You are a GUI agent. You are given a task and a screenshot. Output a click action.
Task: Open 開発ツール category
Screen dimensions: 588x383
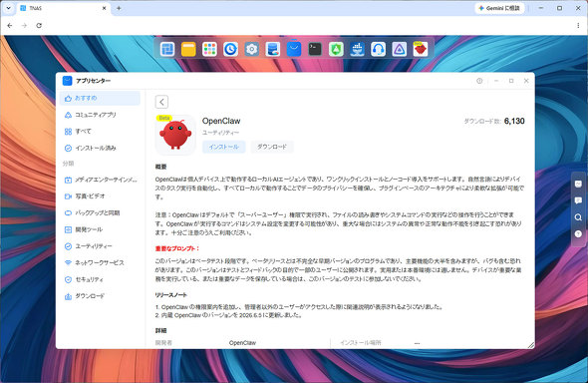[100, 229]
